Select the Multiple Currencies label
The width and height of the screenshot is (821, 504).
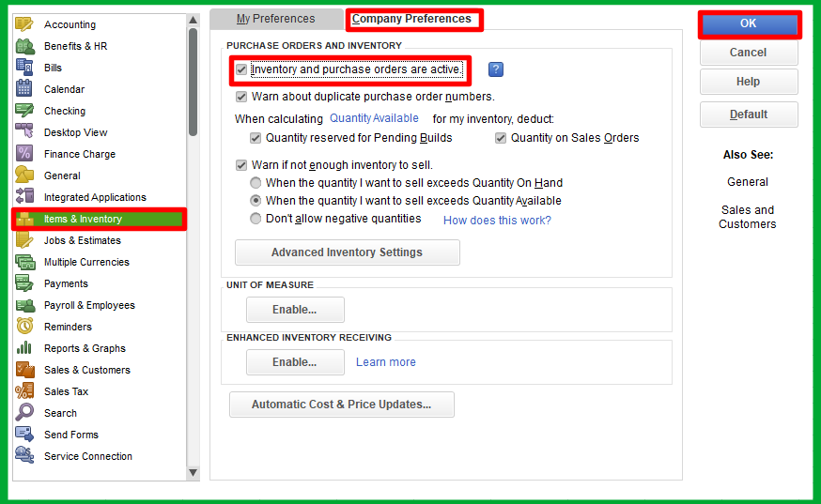coord(86,262)
